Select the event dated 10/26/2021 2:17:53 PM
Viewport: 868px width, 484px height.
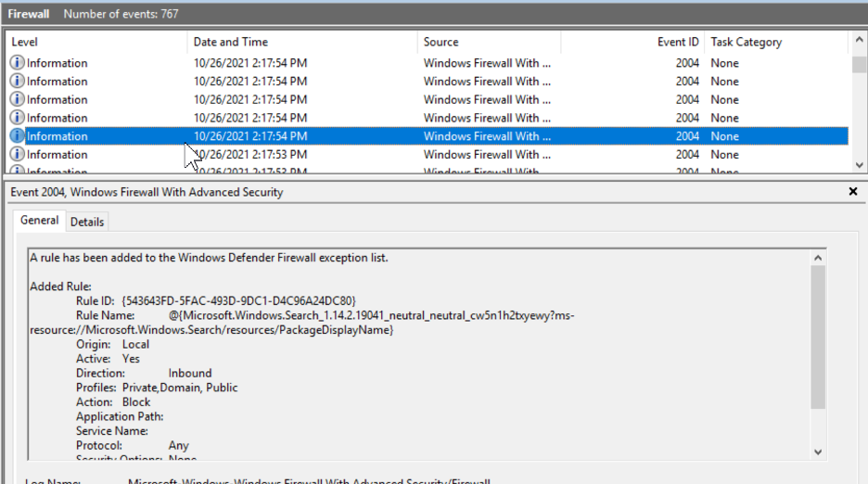coord(427,154)
